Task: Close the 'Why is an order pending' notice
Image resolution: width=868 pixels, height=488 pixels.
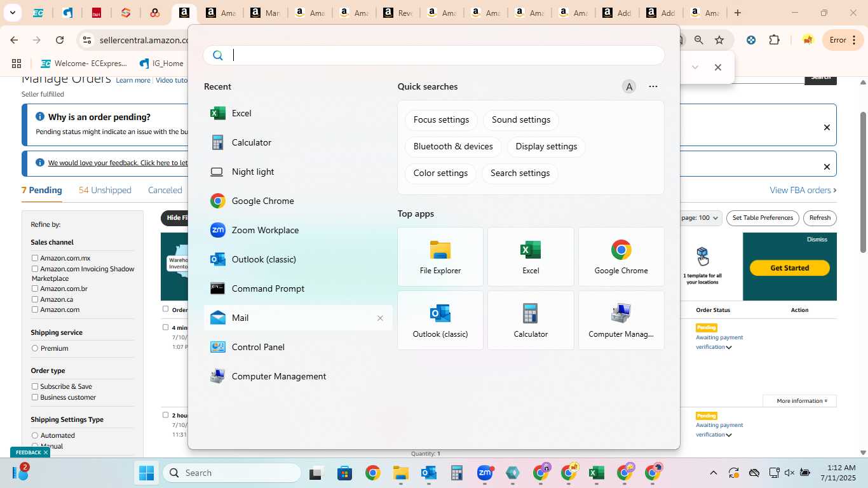Action: point(827,128)
